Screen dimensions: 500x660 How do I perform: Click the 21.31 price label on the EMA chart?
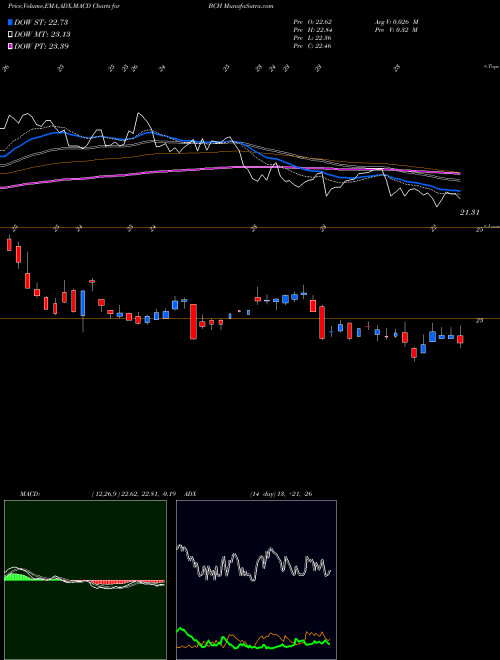click(470, 213)
